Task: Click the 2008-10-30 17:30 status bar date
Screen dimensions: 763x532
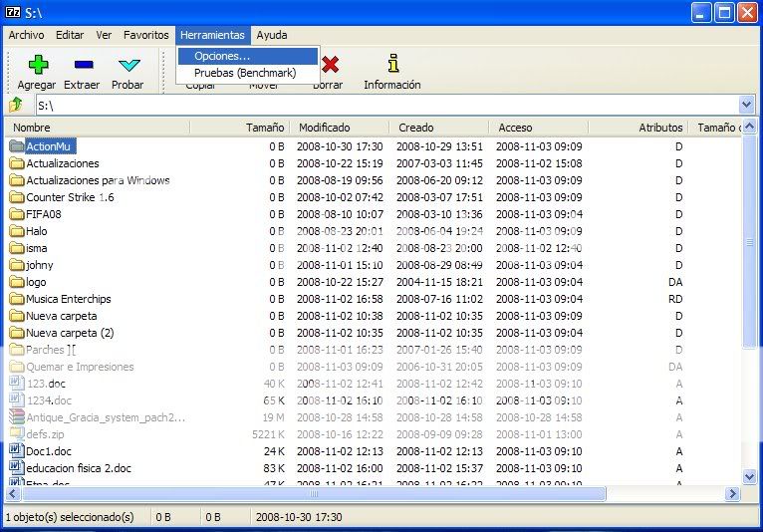Action: (x=299, y=517)
